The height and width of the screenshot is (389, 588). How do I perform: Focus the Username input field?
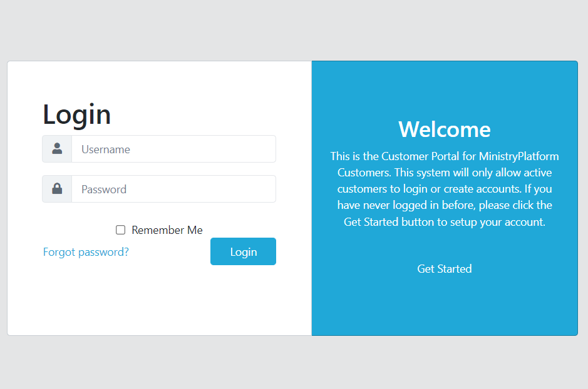[173, 149]
